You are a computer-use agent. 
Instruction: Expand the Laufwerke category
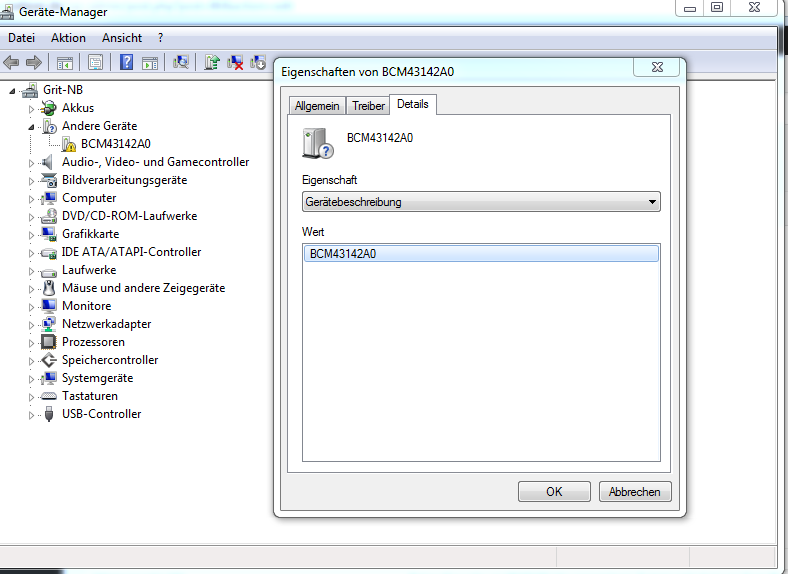coord(31,271)
